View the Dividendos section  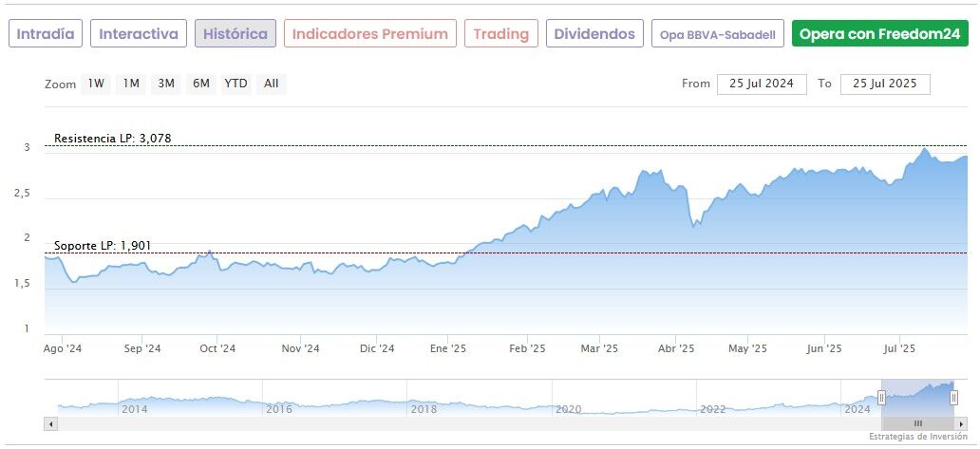tap(594, 34)
